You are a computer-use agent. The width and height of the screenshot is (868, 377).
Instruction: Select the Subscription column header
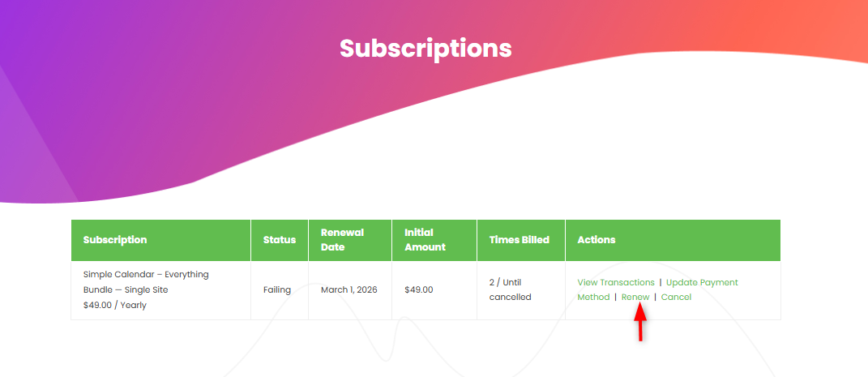(115, 240)
